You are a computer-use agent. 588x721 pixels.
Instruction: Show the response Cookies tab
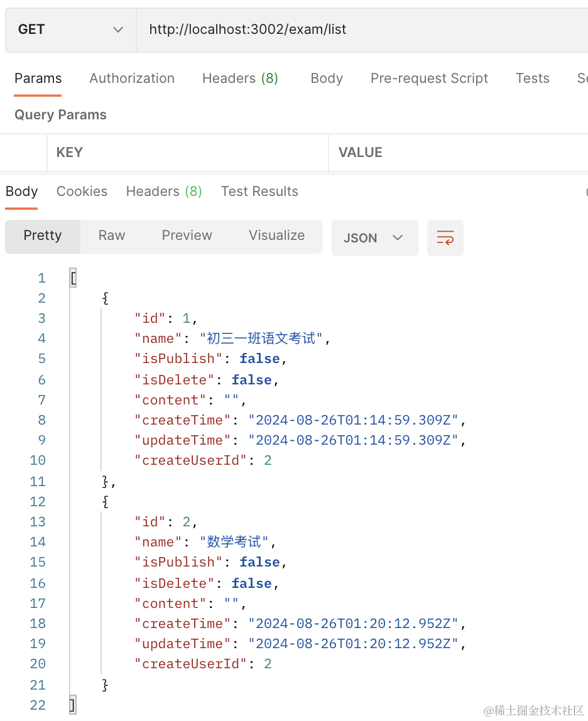tap(82, 192)
